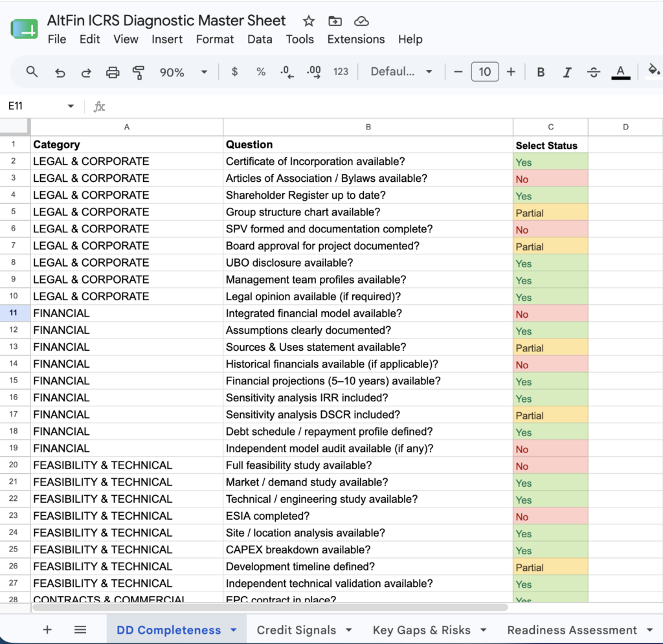Select cell 'Full feasibility study available?'
Screen dimensions: 663x644
tap(368, 465)
